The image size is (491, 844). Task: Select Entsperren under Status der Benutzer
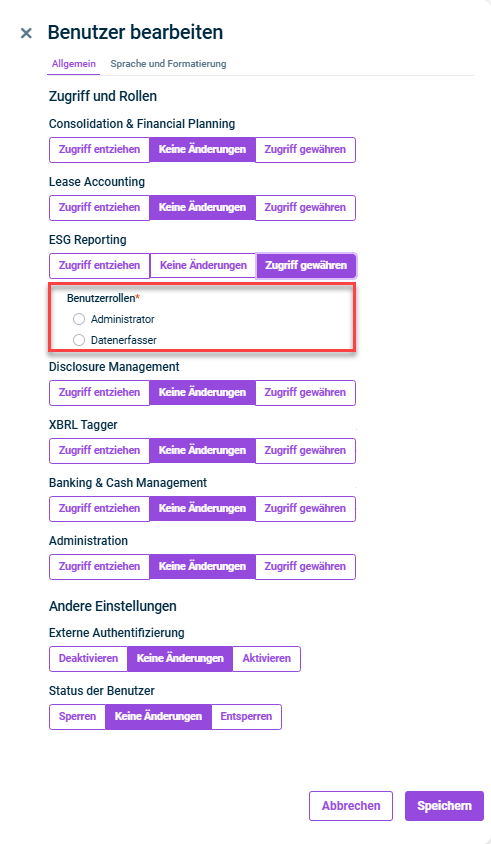point(246,717)
